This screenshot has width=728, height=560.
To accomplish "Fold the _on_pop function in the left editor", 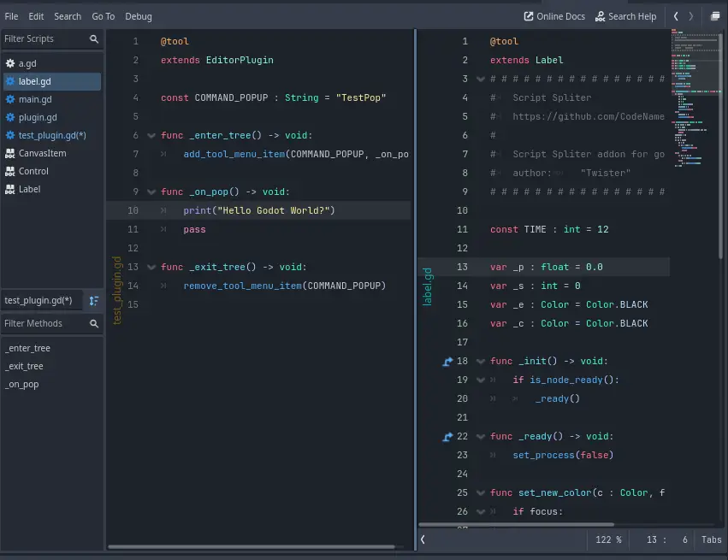I will pyautogui.click(x=151, y=192).
